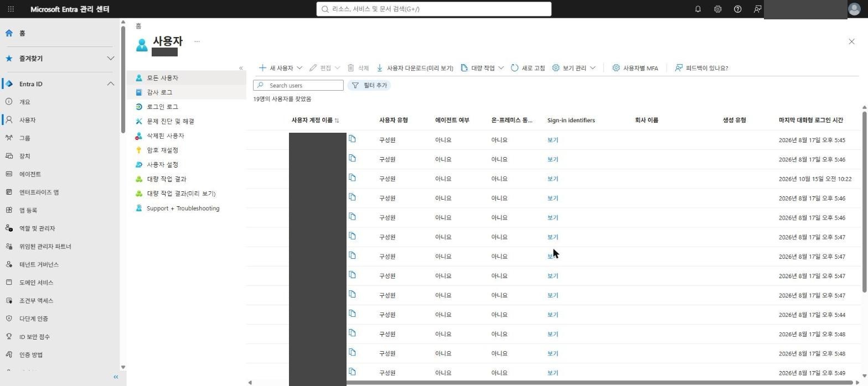This screenshot has height=386, width=868.
Task: Click the table horizontal scrollbar
Action: pyautogui.click(x=599, y=382)
